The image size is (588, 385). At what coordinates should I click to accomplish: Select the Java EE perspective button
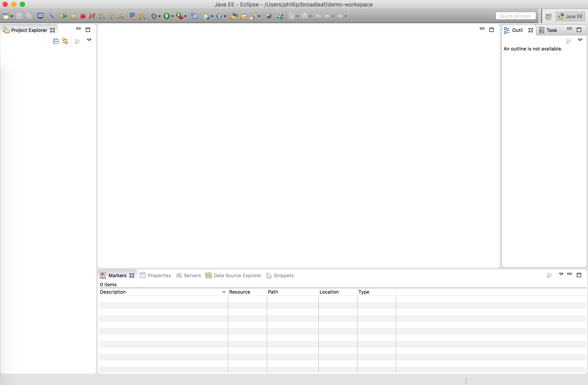pos(570,16)
